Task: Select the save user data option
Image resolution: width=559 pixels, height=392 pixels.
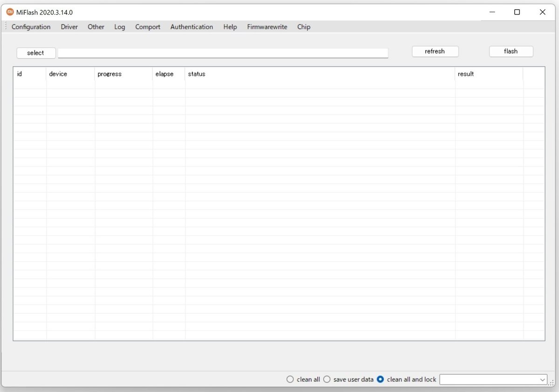Action: pyautogui.click(x=348, y=379)
